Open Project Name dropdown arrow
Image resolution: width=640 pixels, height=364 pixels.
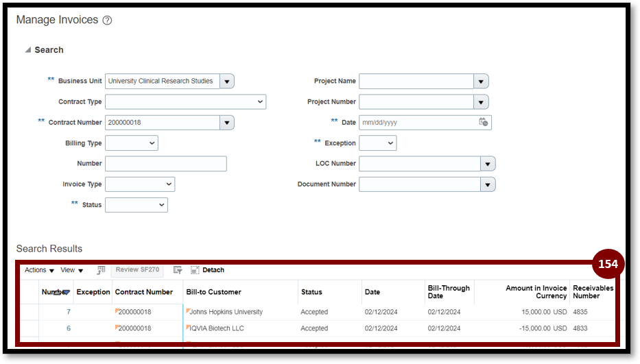point(481,81)
